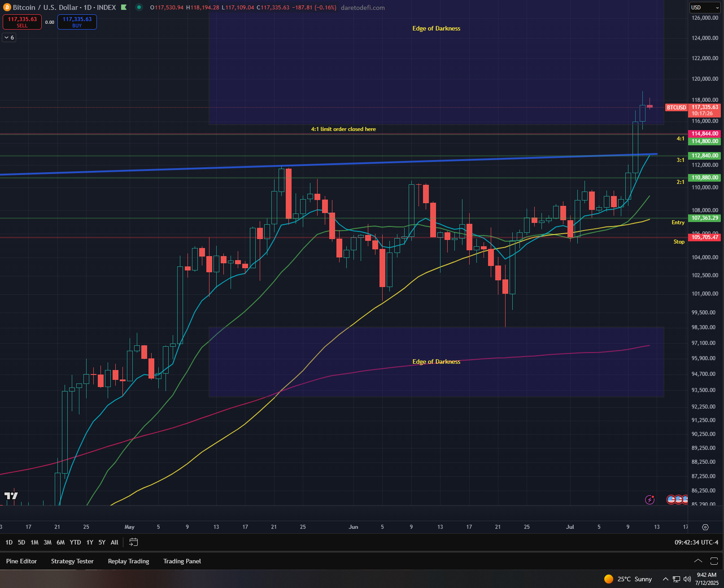Show the All date range
Screen dimensions: 724x588
114,542
